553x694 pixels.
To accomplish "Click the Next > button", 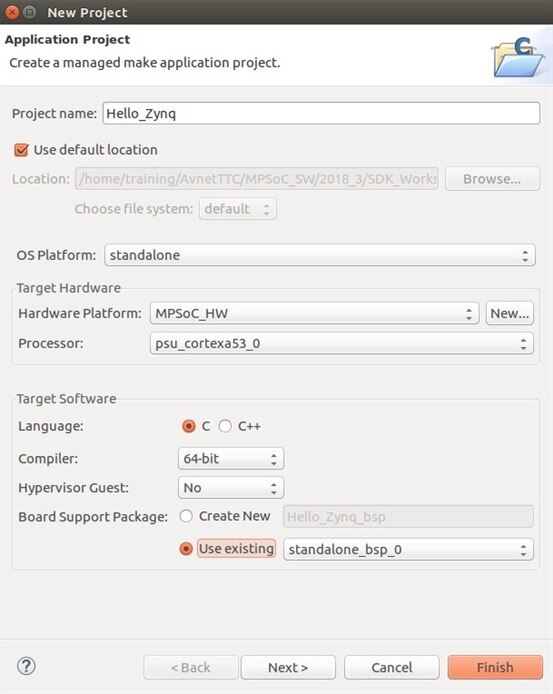I will tap(288, 667).
